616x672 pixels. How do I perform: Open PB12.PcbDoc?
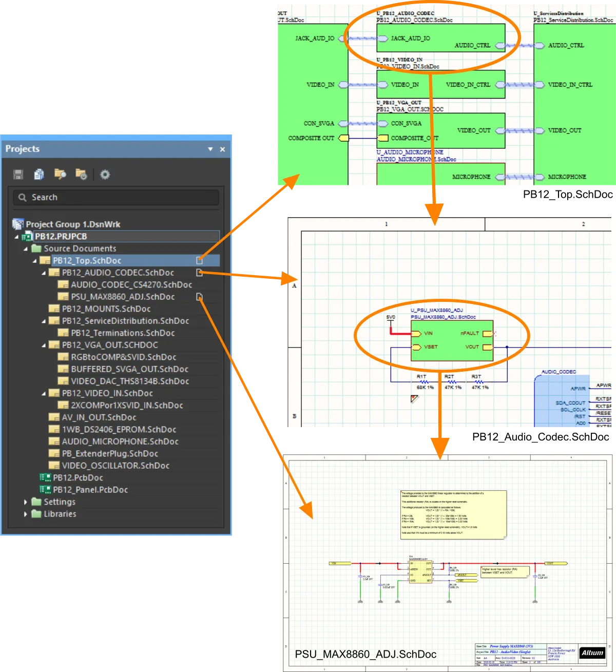pos(78,478)
